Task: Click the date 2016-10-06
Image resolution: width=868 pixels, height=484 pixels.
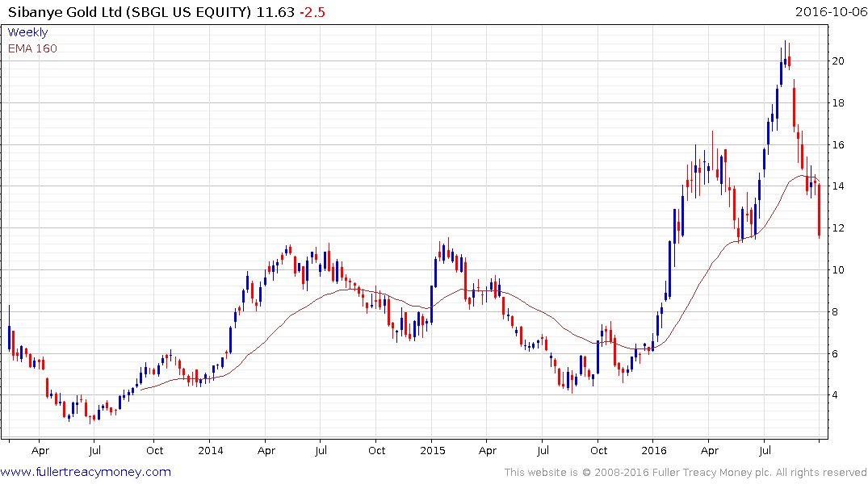Action: click(x=831, y=12)
